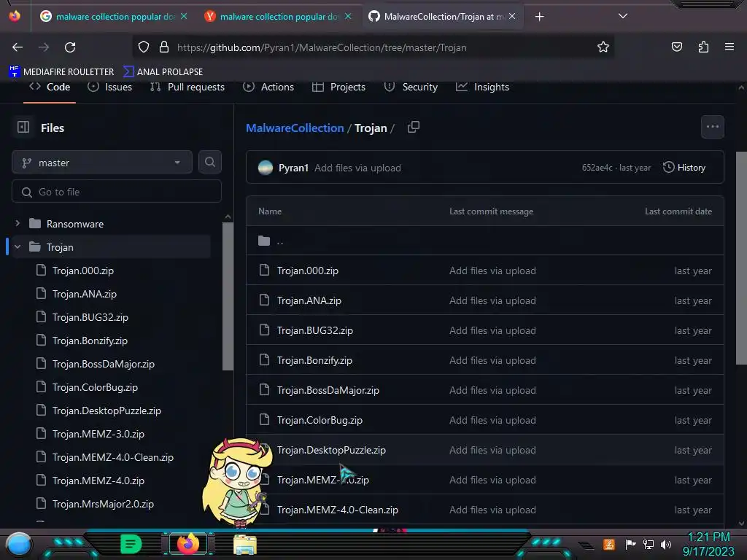Collapse the file tree panel icon

pyautogui.click(x=23, y=127)
